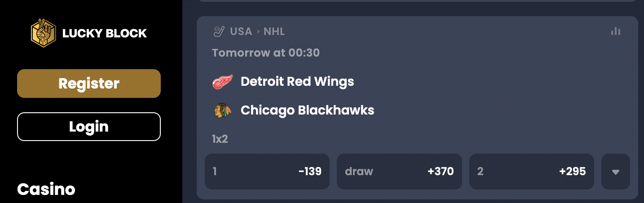Viewport: 644px width, 203px height.
Task: Click the LUCKY BLOCK brand text
Action: tap(105, 33)
